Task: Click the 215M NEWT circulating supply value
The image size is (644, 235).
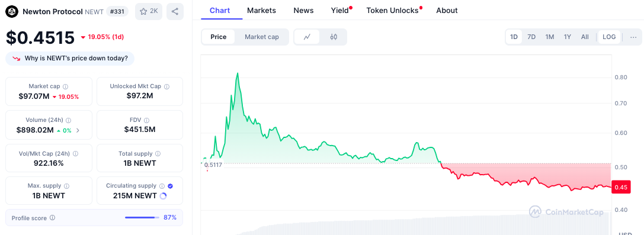Action: pyautogui.click(x=134, y=195)
